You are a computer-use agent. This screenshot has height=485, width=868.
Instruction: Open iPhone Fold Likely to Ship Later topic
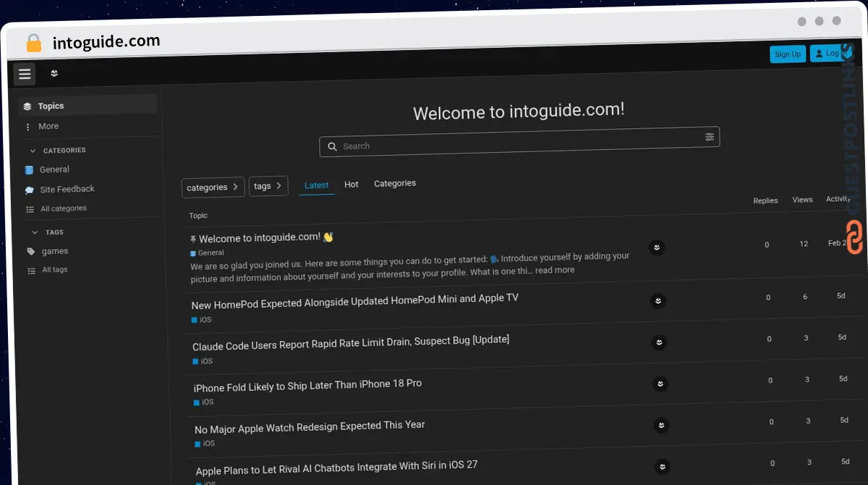pyautogui.click(x=307, y=385)
